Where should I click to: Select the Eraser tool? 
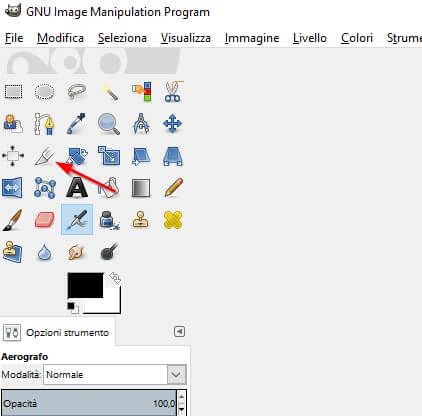pos(44,220)
